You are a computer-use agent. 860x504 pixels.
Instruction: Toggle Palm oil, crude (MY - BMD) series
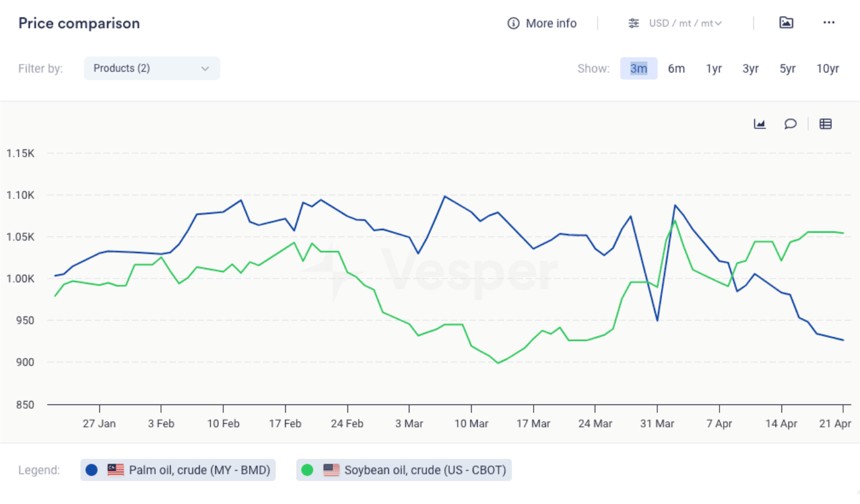pyautogui.click(x=199, y=470)
